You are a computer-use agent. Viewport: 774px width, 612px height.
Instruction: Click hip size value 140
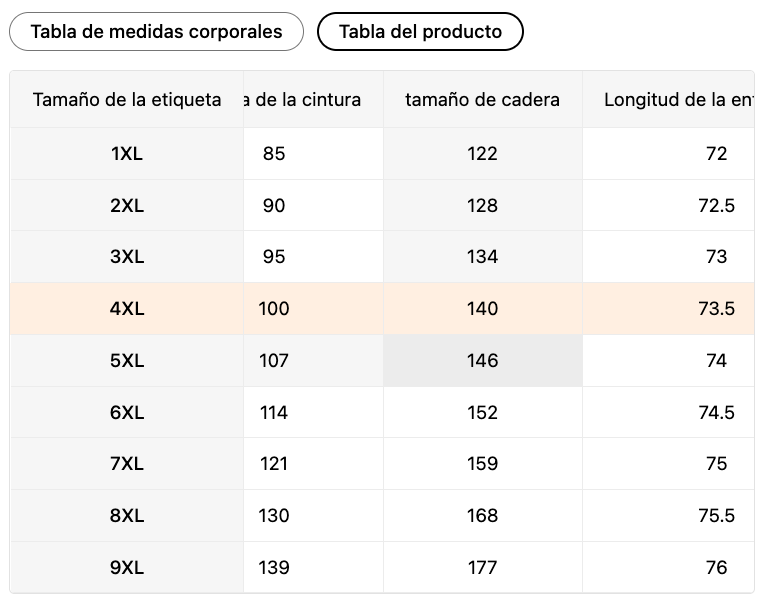(x=482, y=309)
